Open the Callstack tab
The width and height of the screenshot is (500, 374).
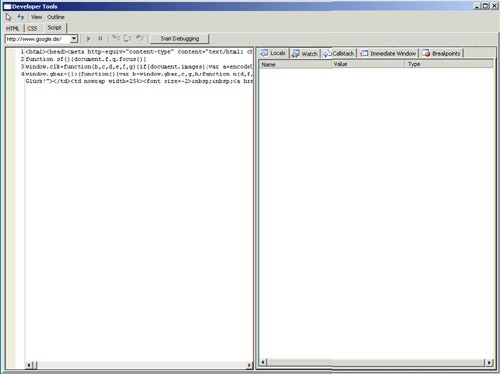coord(339,53)
